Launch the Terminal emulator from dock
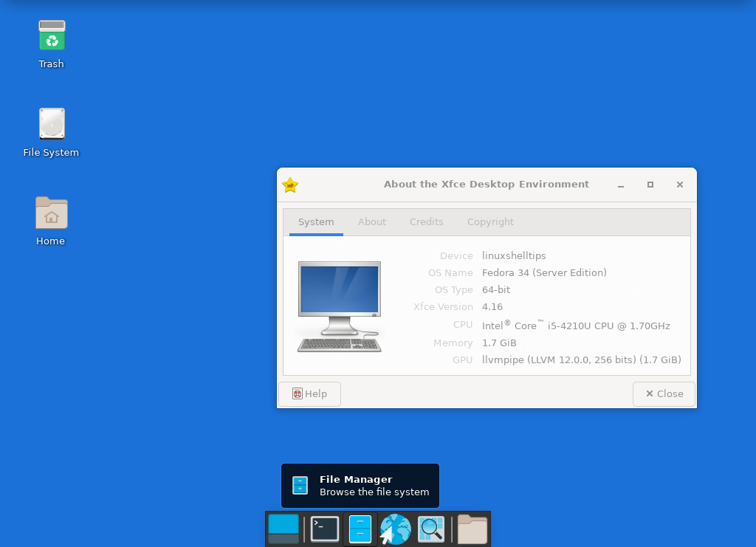 click(325, 529)
